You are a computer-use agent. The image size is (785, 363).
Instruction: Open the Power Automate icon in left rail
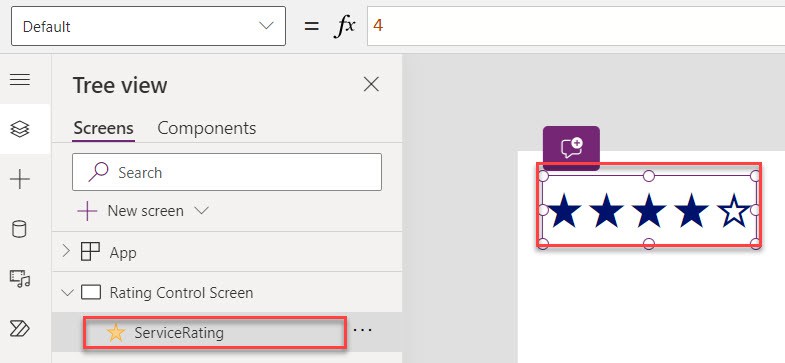point(20,328)
